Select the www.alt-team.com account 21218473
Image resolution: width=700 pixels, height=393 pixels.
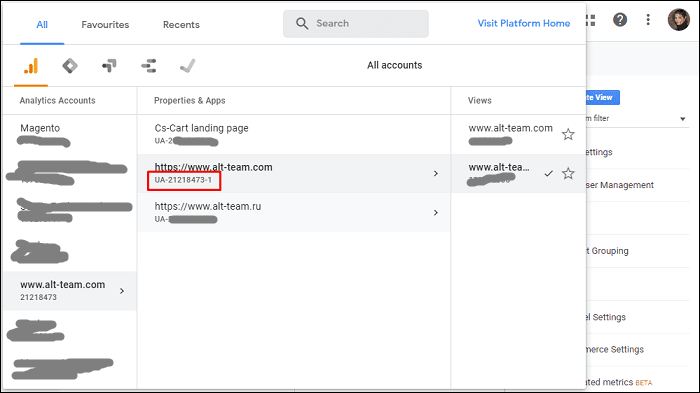[70, 291]
